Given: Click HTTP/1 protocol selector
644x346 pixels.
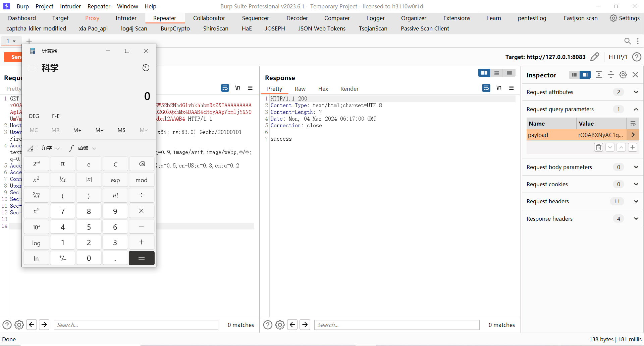Looking at the screenshot, I should point(618,57).
